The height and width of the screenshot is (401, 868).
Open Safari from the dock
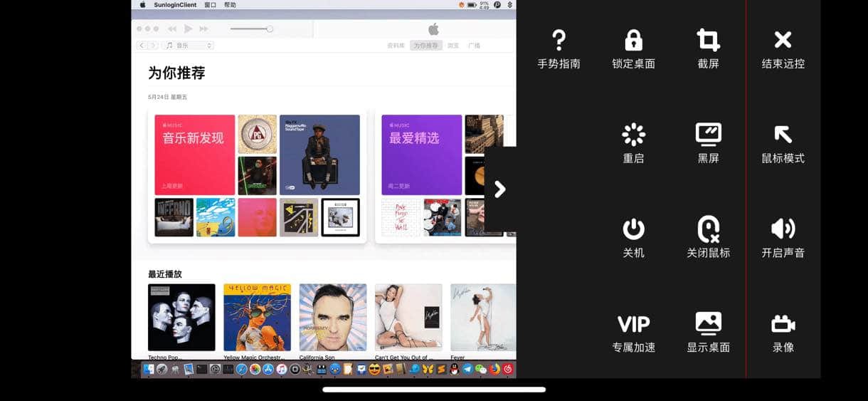(242, 369)
